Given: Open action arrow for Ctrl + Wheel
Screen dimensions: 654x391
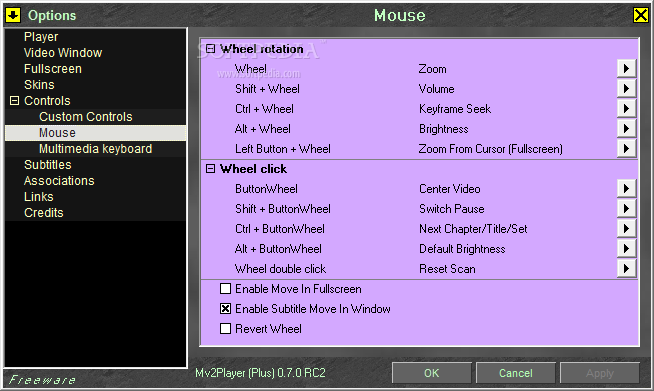Looking at the screenshot, I should 626,108.
